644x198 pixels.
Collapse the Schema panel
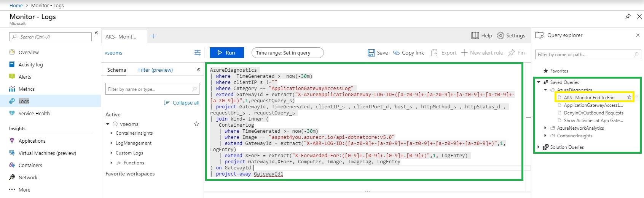(x=198, y=70)
